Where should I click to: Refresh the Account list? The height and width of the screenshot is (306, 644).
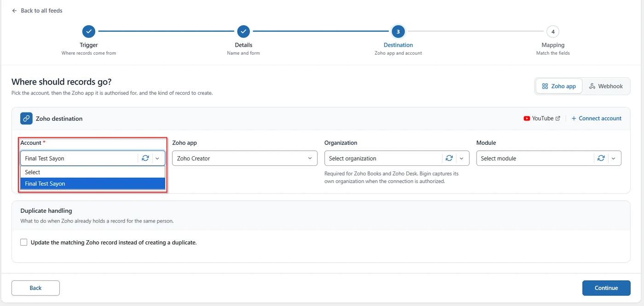[145, 158]
